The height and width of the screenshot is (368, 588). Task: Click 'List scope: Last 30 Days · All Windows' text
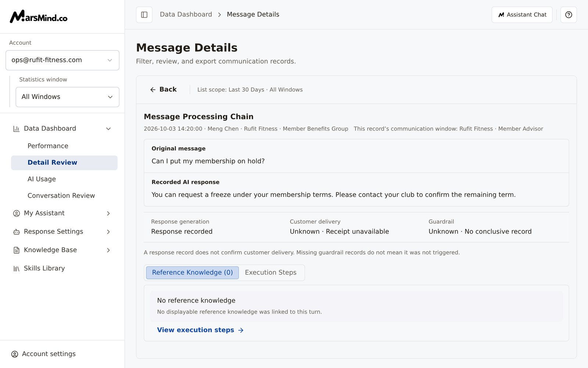pyautogui.click(x=250, y=90)
